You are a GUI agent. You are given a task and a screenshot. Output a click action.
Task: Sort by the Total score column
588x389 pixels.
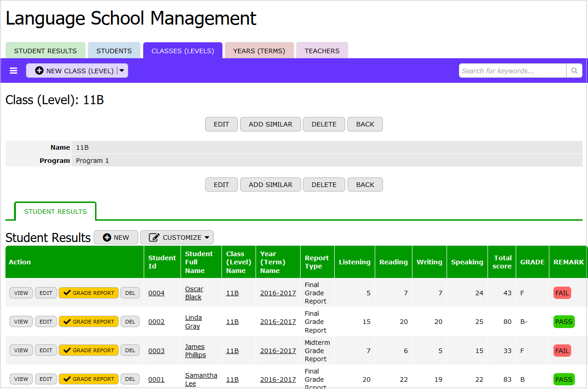[502, 262]
